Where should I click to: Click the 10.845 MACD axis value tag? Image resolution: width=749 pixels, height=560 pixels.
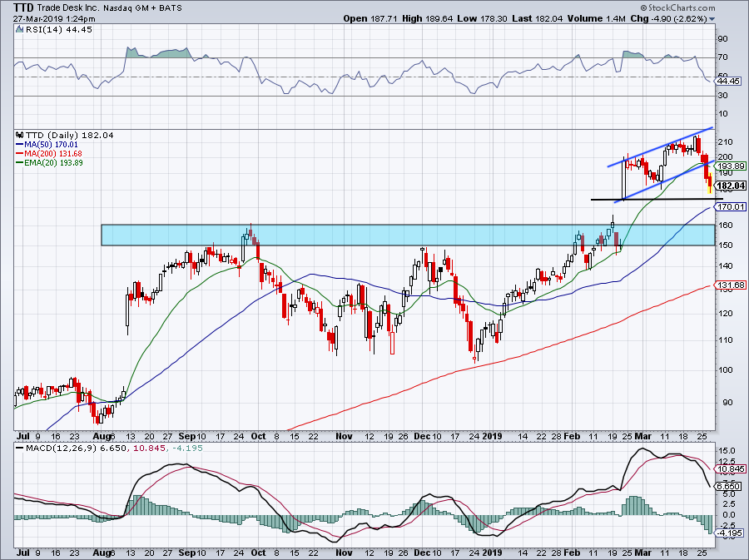[732, 468]
